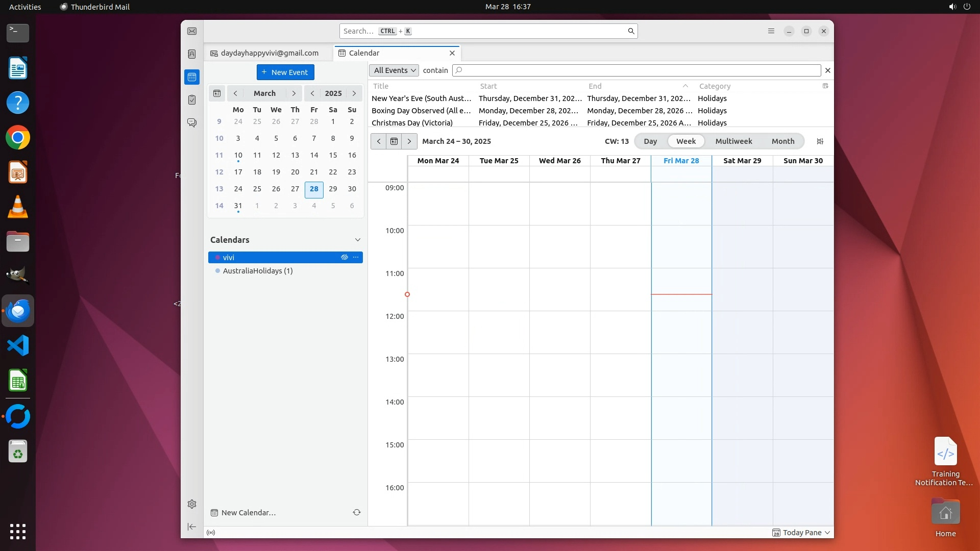This screenshot has width=980, height=551.
Task: Open the Thunderbird hamburger app menu
Action: pos(771,31)
